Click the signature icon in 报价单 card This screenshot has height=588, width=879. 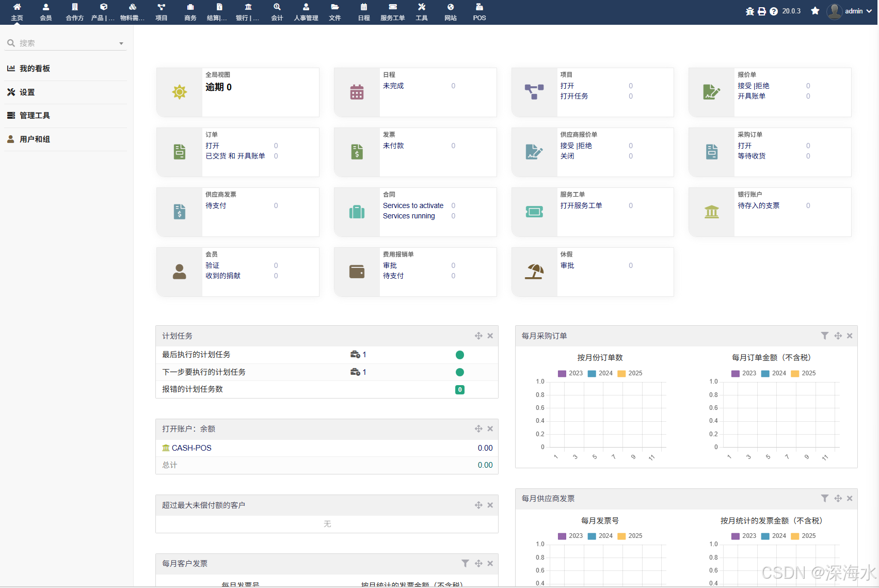point(712,92)
